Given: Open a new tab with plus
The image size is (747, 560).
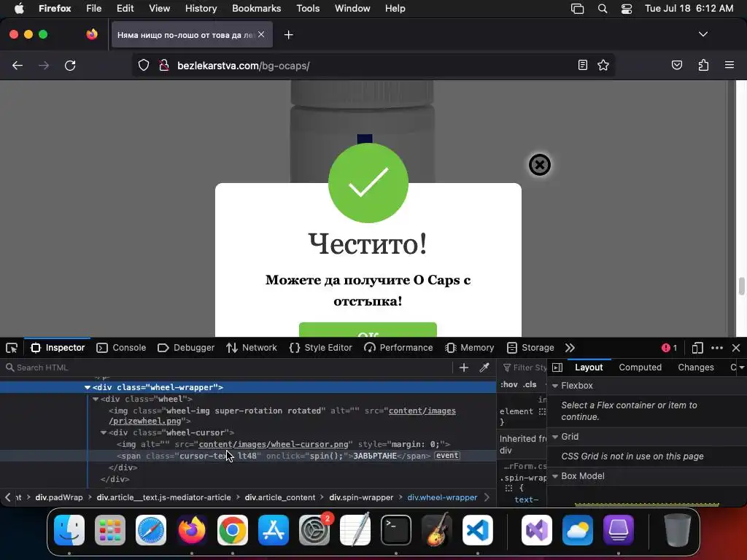Looking at the screenshot, I should 288,35.
